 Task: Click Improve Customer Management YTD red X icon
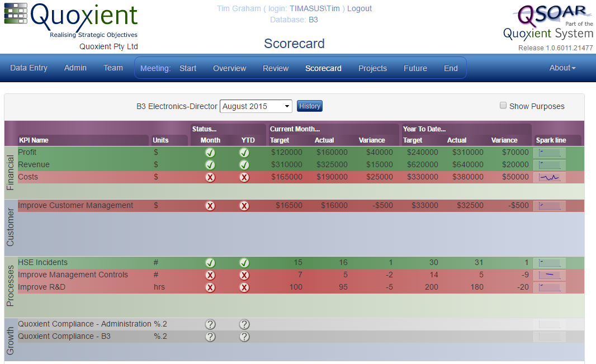tap(244, 206)
